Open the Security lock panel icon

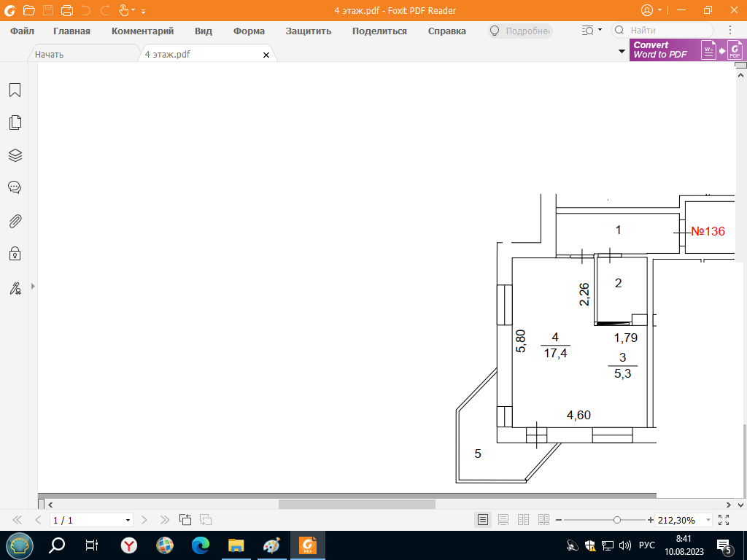pyautogui.click(x=15, y=253)
